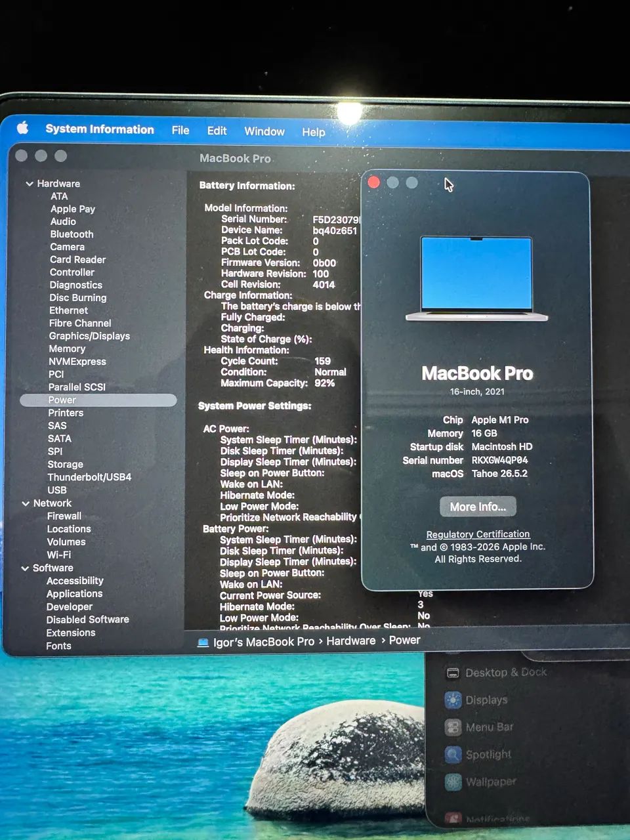Select Audio in the sidebar
Image resolution: width=630 pixels, height=840 pixels.
(x=63, y=221)
